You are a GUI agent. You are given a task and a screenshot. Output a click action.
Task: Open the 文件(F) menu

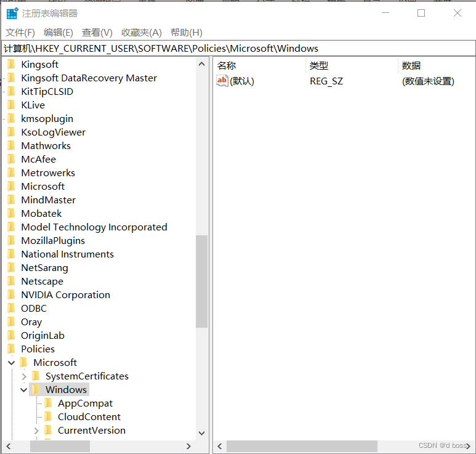(x=20, y=33)
